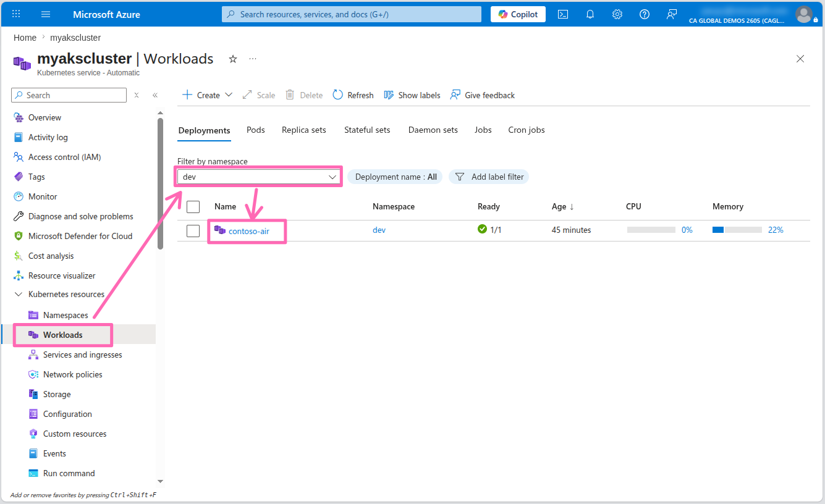
Task: Click the Monitor icon in the sidebar
Action: coord(19,196)
